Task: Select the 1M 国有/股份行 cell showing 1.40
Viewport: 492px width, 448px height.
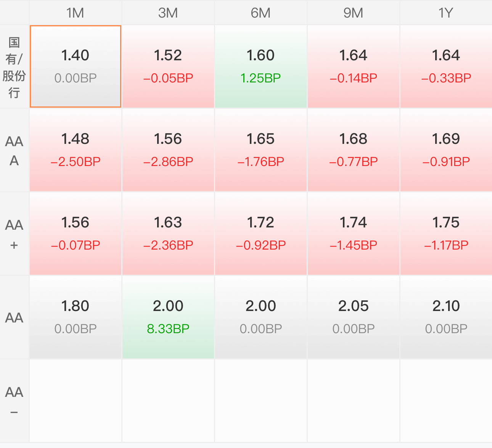Action: pos(76,66)
